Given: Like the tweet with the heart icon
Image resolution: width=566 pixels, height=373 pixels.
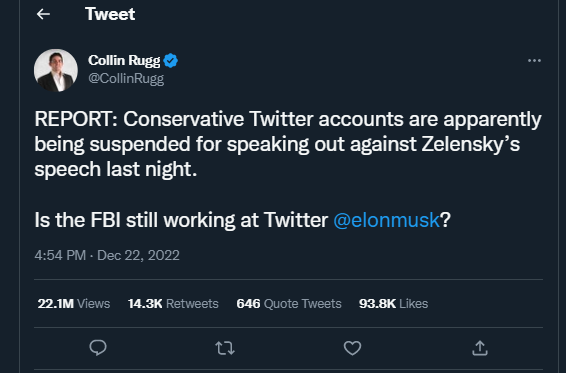Looking at the screenshot, I should [352, 348].
